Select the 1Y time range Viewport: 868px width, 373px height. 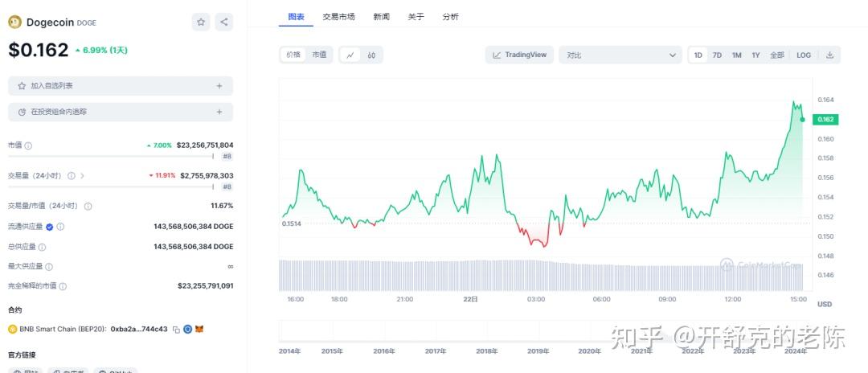[755, 55]
